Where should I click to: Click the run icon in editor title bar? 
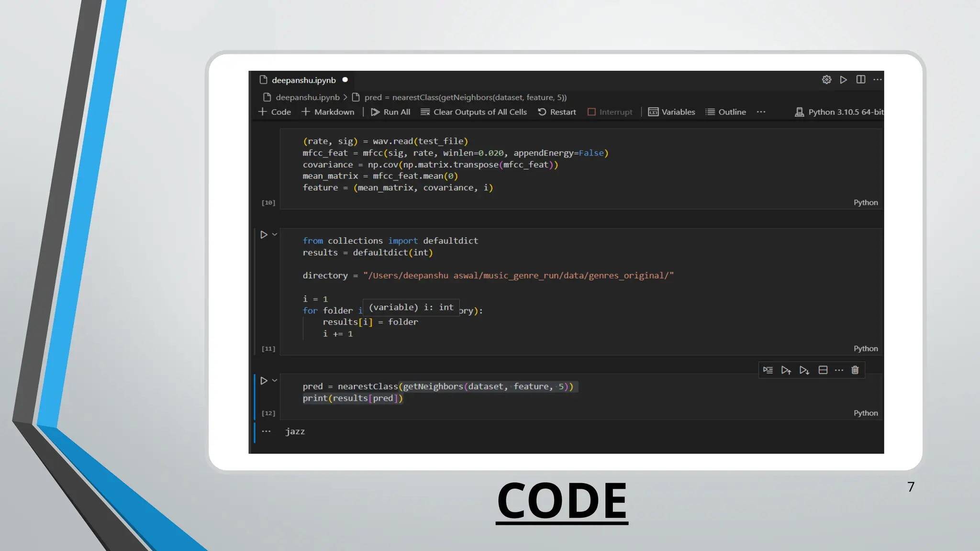tap(843, 79)
